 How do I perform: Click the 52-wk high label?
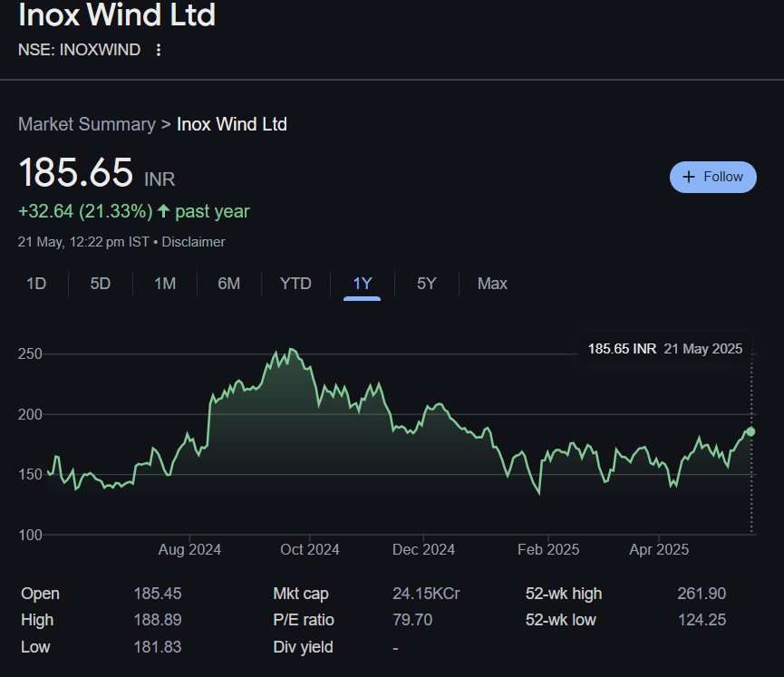pos(564,594)
